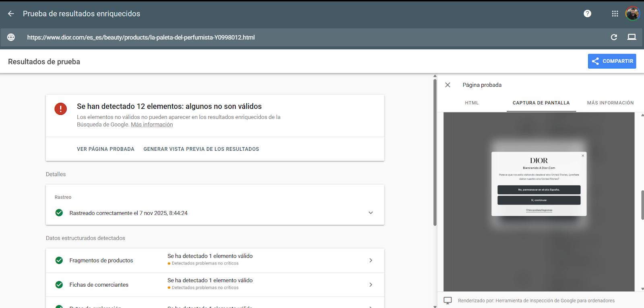Screen dimensions: 644x308
Task: Click 'No, permanecer en el sitio España' in preview
Action: pos(539,190)
